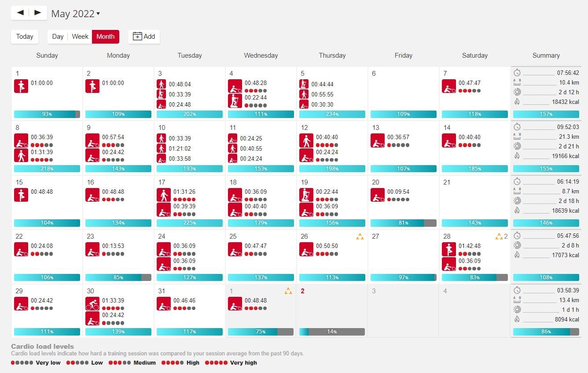Click the 234% cardio load bar on May 5

click(332, 114)
